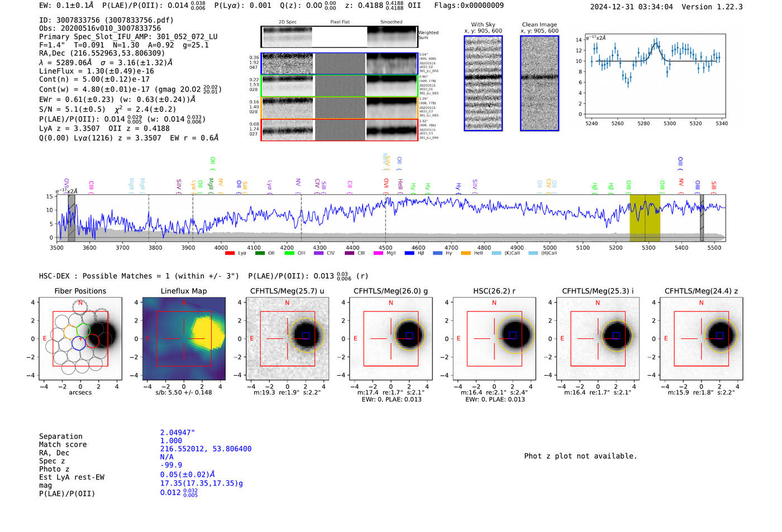Select the orange-framed 2D fiber spectrum row

click(339, 108)
